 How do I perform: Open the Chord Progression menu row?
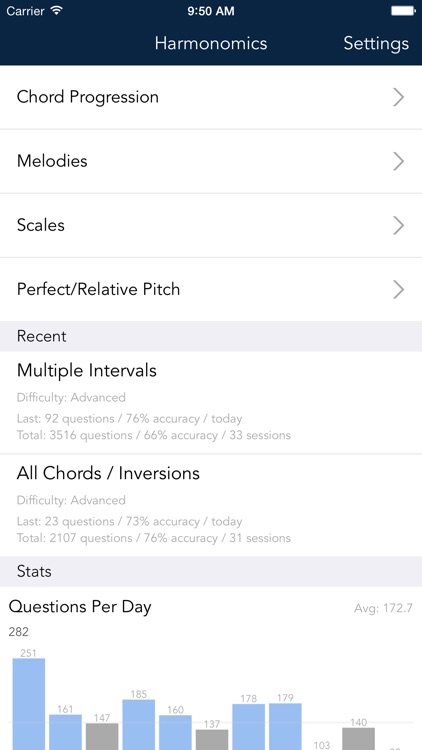click(x=211, y=97)
